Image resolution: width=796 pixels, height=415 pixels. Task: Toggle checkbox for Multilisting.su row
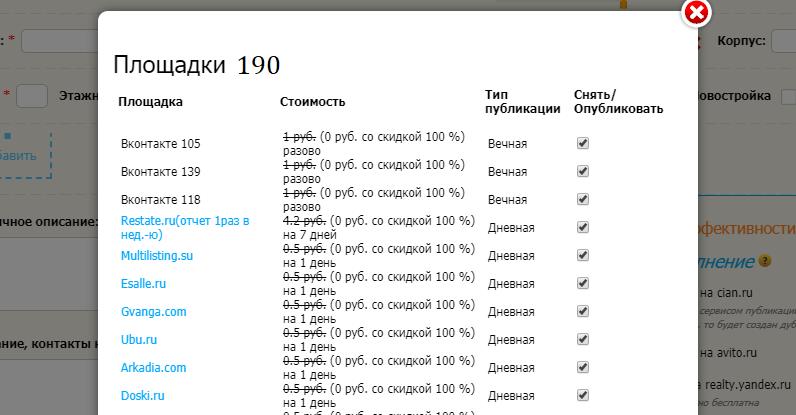[583, 256]
